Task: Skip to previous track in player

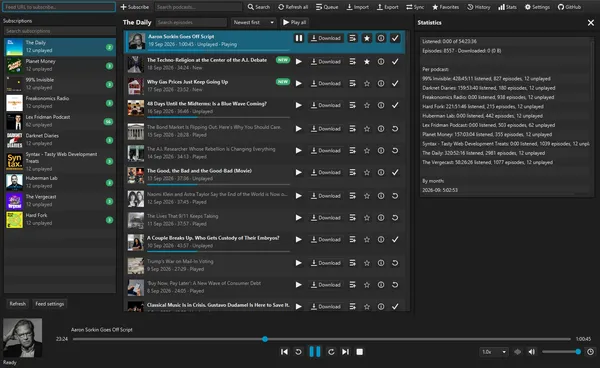Action: [x=284, y=352]
